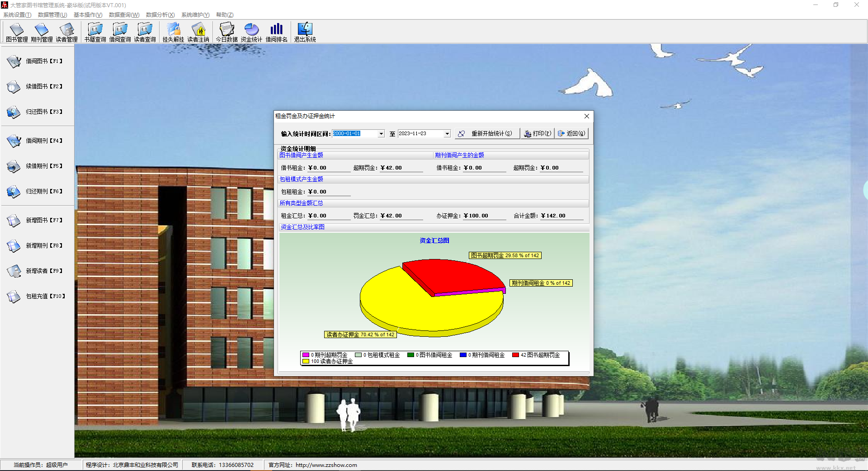Select 续借图书 [F2] sidebar item
Image resolution: width=868 pixels, height=471 pixels.
(x=35, y=86)
